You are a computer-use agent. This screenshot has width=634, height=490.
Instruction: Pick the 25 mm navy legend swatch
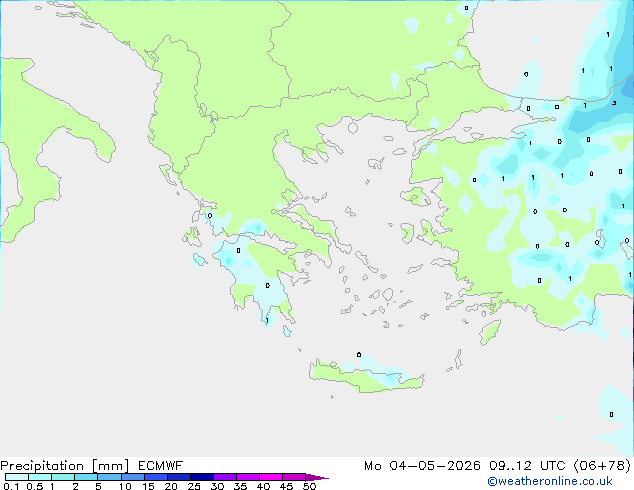[x=201, y=477]
